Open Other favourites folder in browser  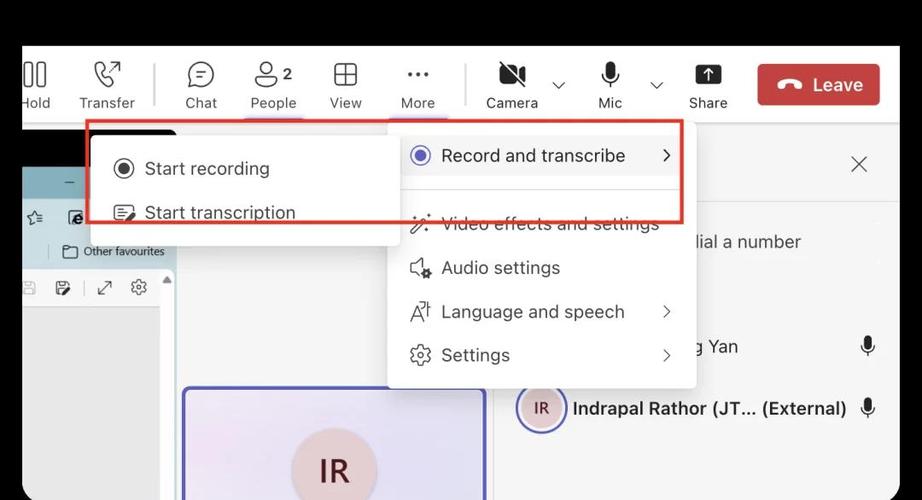pyautogui.click(x=113, y=252)
